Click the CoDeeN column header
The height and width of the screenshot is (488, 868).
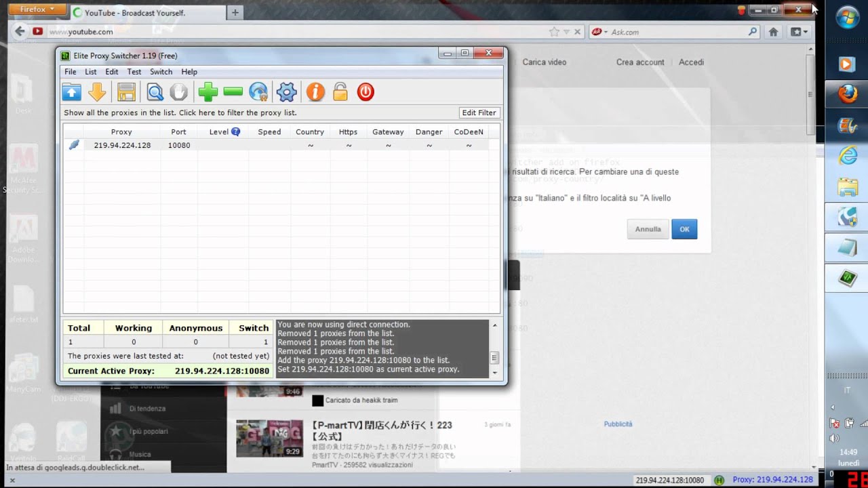(469, 131)
